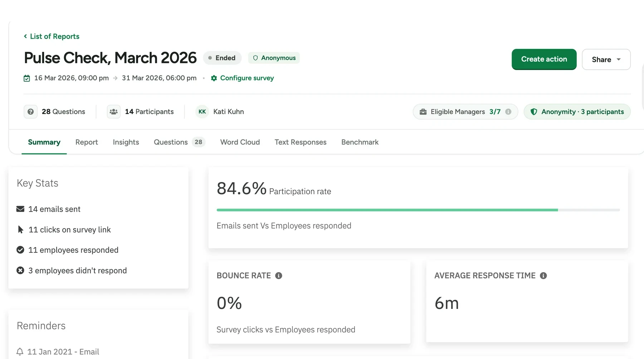Click the people icon beside 14 Participants

pos(114,112)
